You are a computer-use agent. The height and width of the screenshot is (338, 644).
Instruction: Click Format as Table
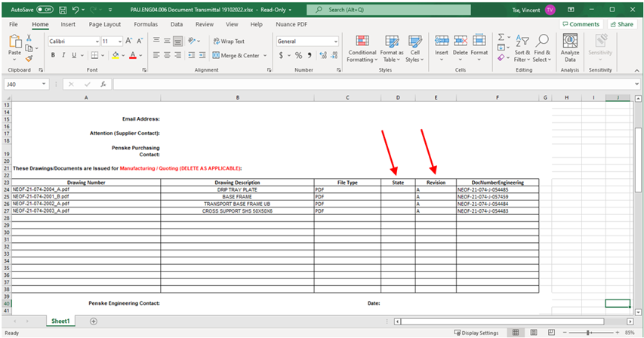click(x=392, y=49)
